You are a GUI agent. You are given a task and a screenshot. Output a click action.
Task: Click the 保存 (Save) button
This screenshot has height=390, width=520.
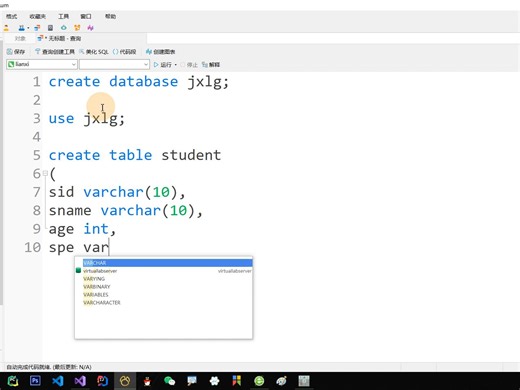click(x=16, y=52)
